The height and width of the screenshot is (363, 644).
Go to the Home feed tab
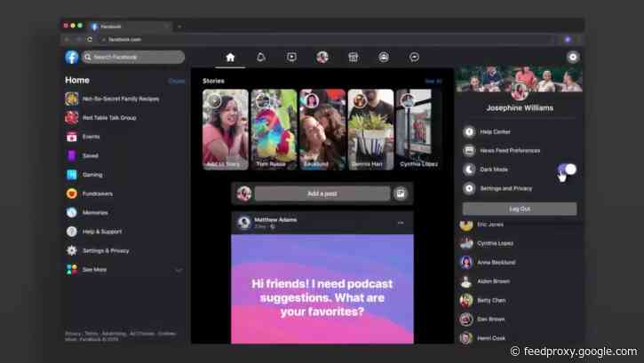point(230,58)
